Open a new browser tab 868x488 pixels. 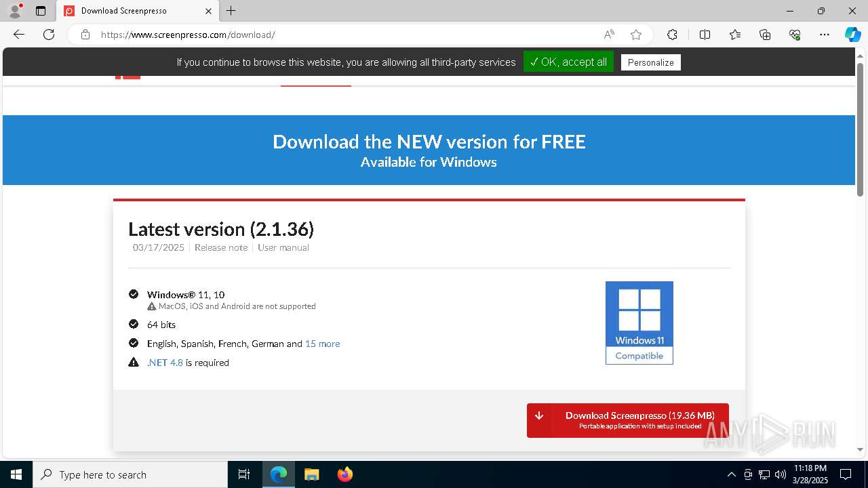pos(231,11)
